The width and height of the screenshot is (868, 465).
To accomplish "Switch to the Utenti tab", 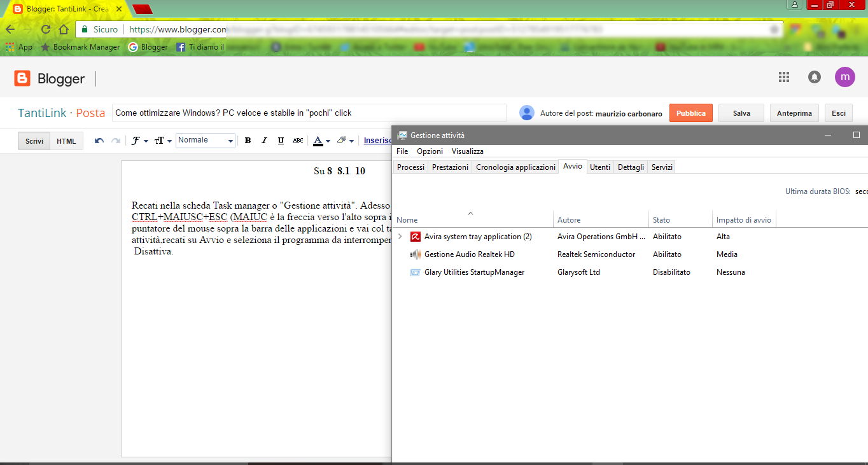I will tap(600, 167).
